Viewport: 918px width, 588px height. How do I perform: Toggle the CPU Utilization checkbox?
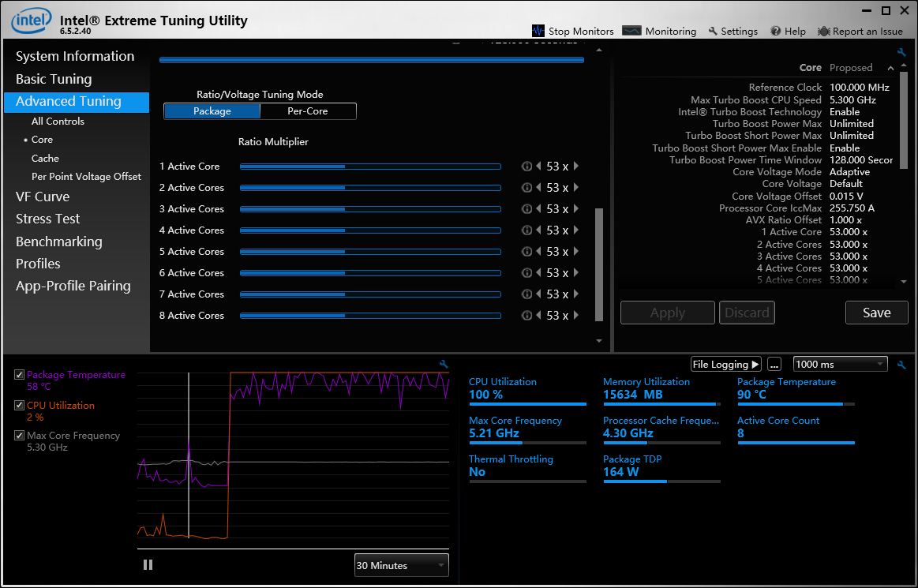[20, 406]
